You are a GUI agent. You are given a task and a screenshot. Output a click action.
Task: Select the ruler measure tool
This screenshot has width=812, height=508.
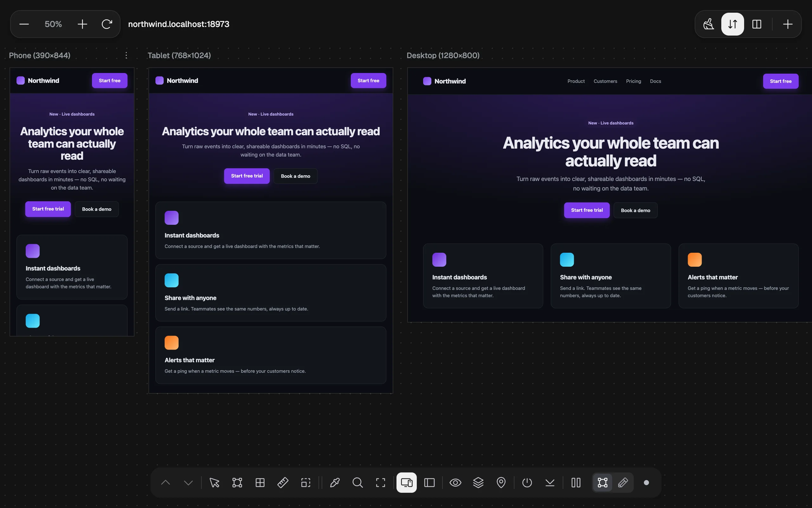click(283, 483)
